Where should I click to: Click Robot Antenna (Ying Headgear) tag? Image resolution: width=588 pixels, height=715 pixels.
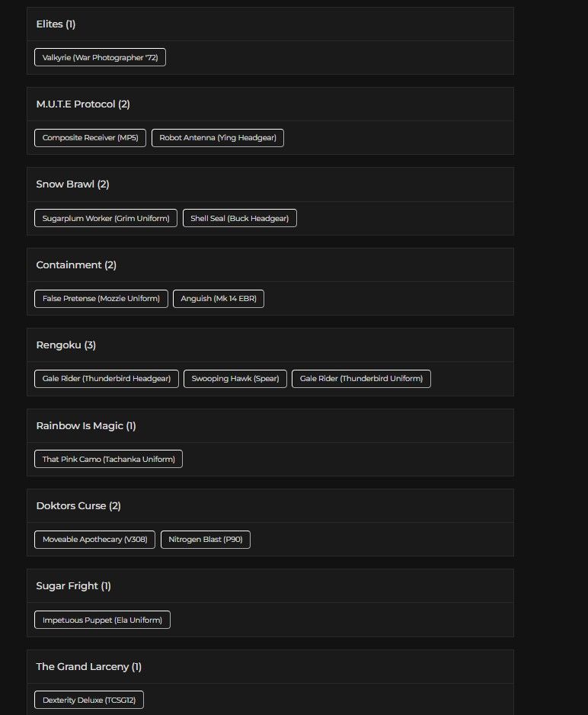[217, 138]
